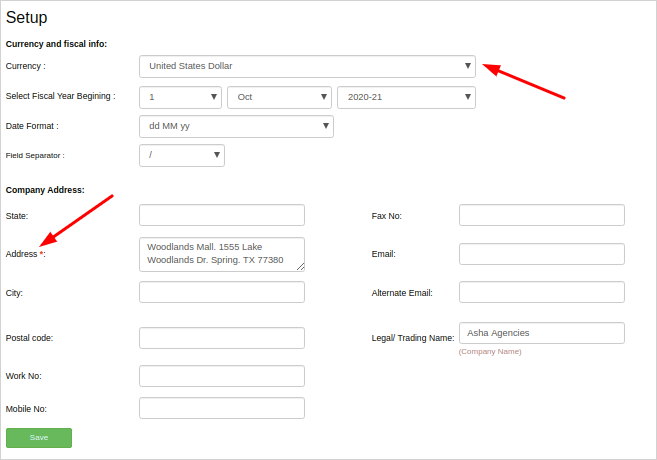Click the 'Date Format :' label

coord(32,126)
